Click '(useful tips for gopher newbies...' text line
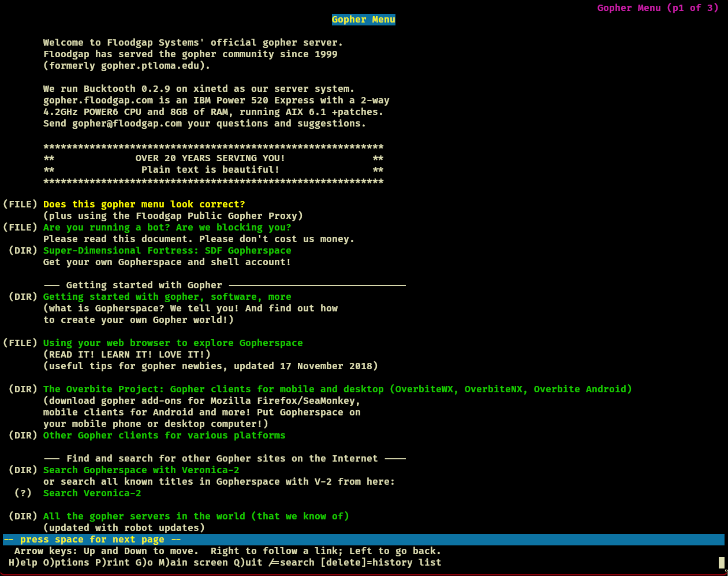This screenshot has width=728, height=576. [211, 366]
